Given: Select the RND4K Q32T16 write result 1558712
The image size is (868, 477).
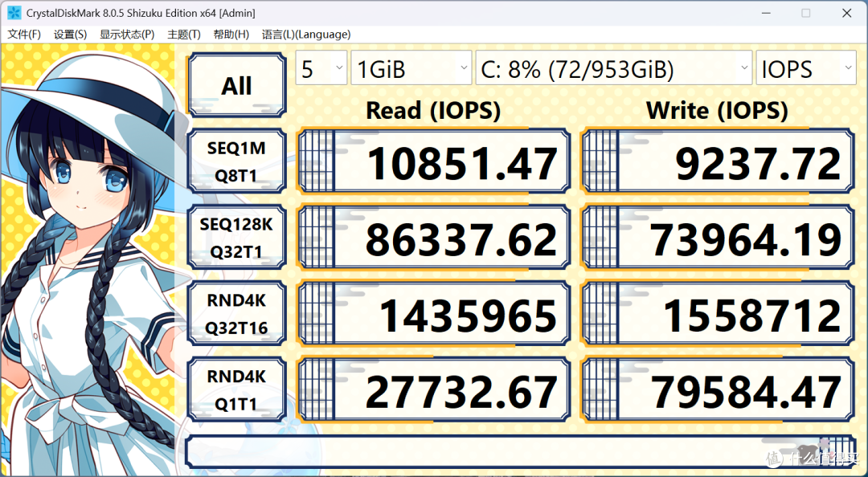Looking at the screenshot, I should (718, 314).
